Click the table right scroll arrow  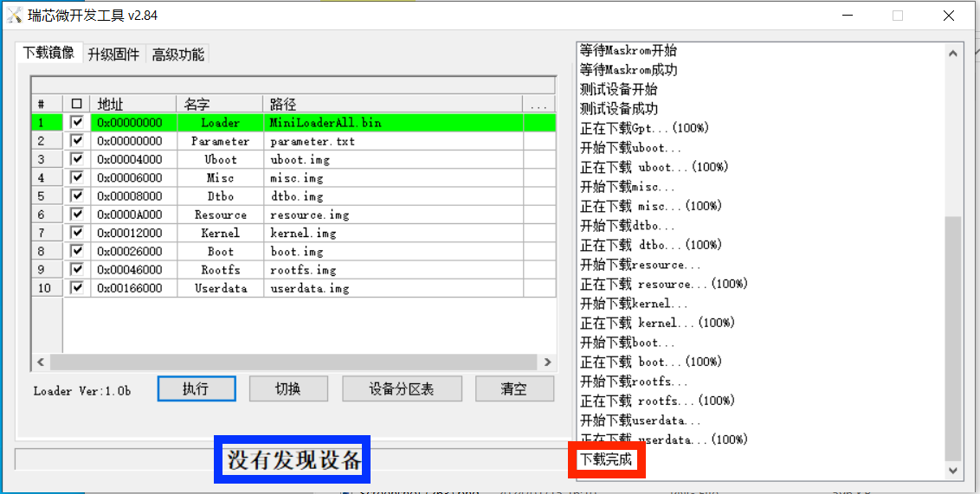(x=547, y=362)
